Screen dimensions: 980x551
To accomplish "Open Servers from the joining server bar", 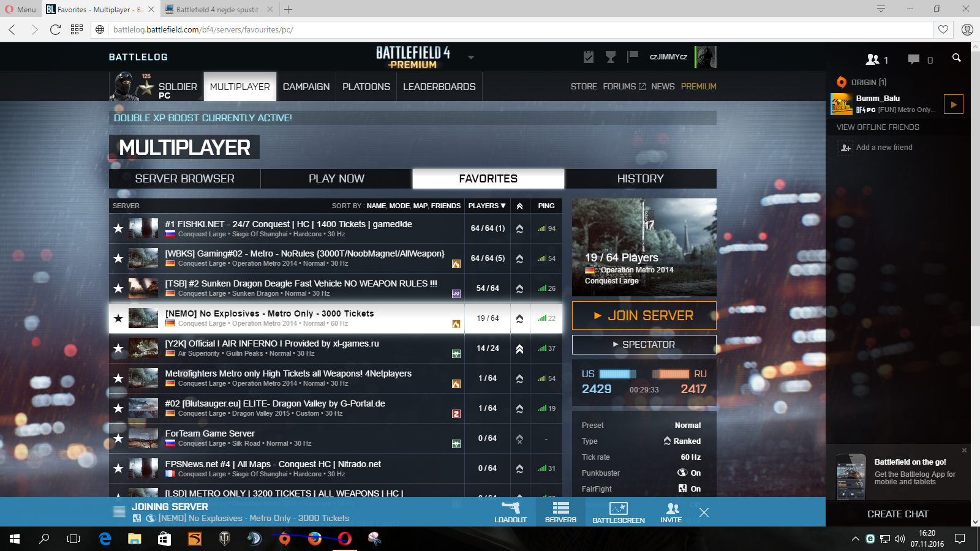I will [x=560, y=512].
